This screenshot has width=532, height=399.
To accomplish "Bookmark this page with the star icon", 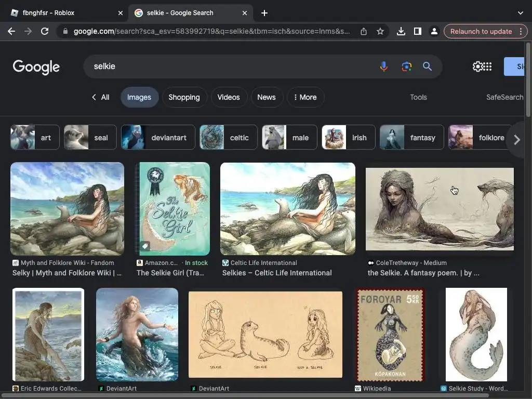I will tap(380, 32).
